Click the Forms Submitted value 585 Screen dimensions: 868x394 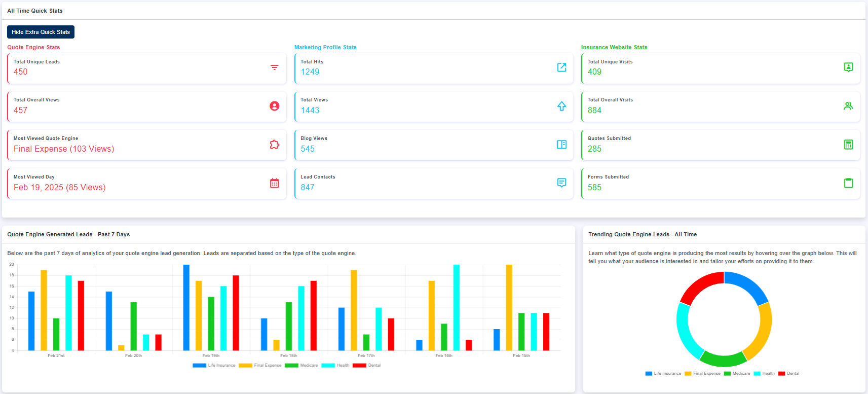[594, 188]
